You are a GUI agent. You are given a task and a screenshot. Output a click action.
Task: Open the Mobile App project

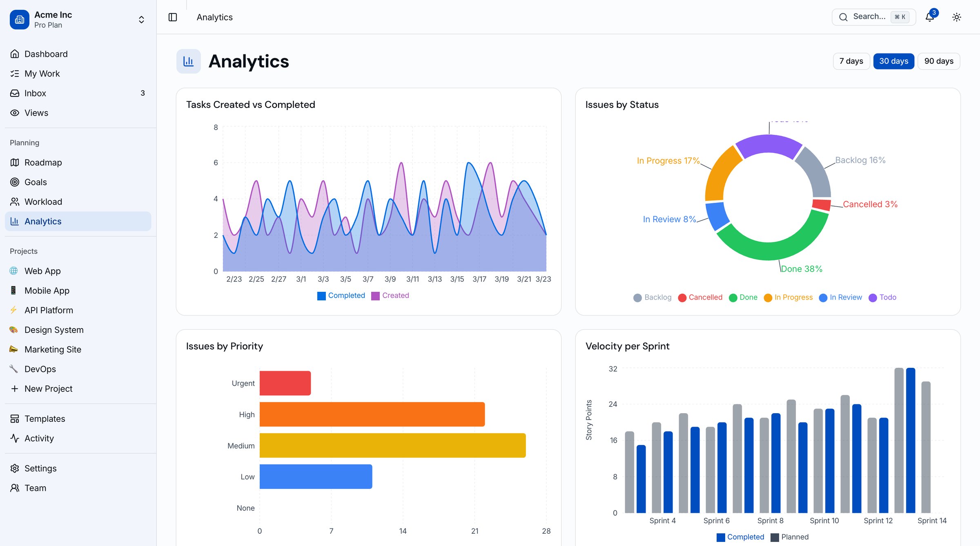click(x=78, y=290)
